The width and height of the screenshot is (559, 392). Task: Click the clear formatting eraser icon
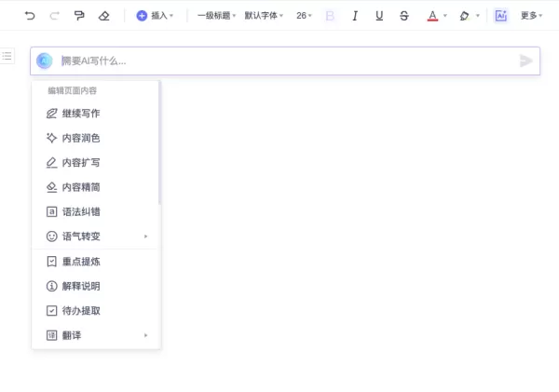(103, 16)
